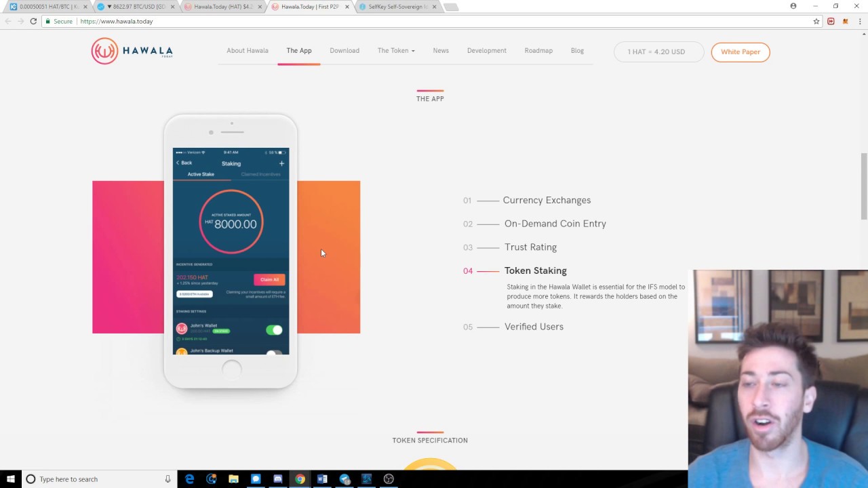Open the Blog nav item

tap(577, 51)
